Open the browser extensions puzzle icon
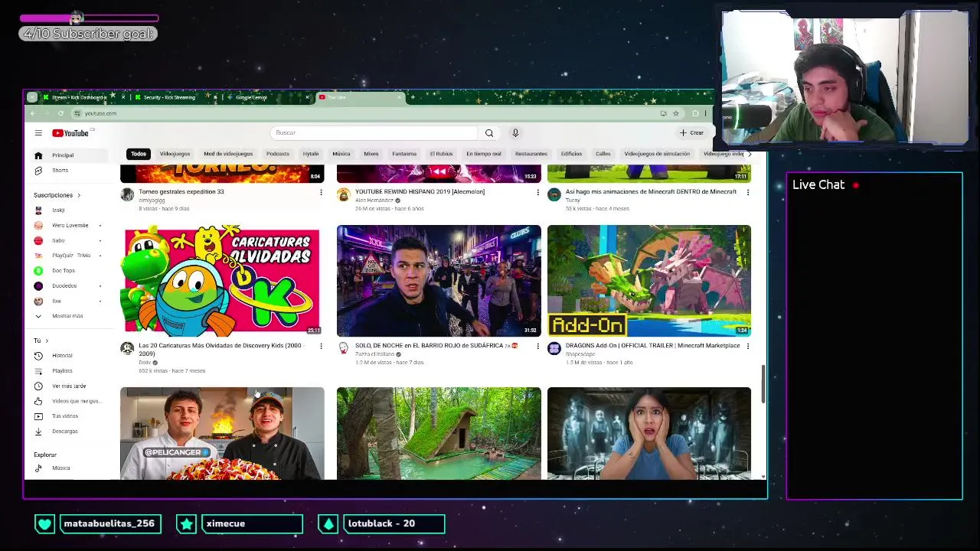This screenshot has height=551, width=980. click(x=695, y=113)
